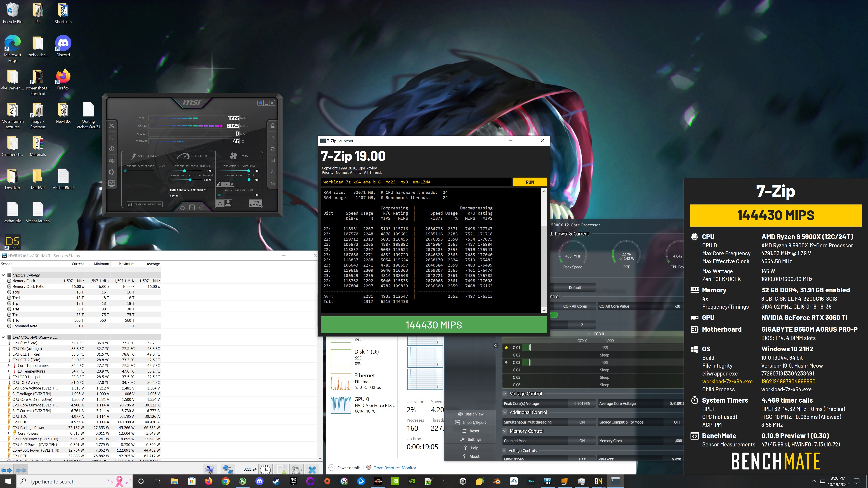Open MSI Afterburner hardware monitor icon
The image size is (868, 488).
111,183
